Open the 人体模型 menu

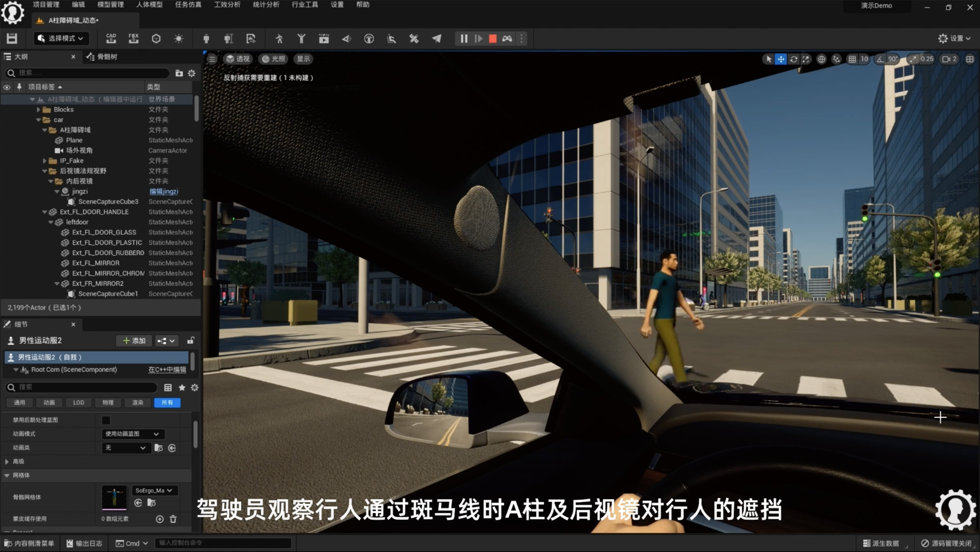[x=149, y=5]
